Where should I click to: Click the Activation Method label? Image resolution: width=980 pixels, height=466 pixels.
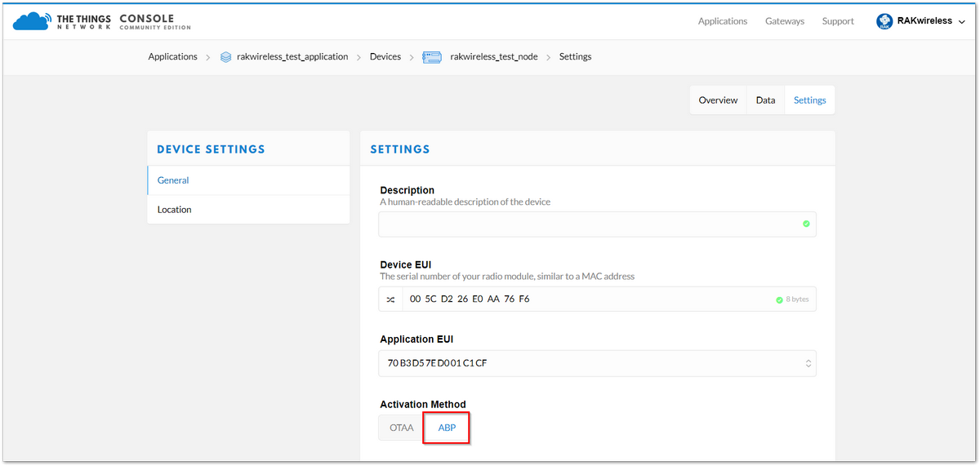[423, 405]
